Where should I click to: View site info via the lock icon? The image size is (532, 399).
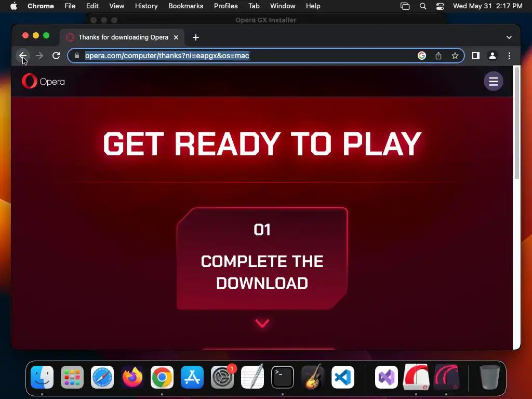pos(77,56)
